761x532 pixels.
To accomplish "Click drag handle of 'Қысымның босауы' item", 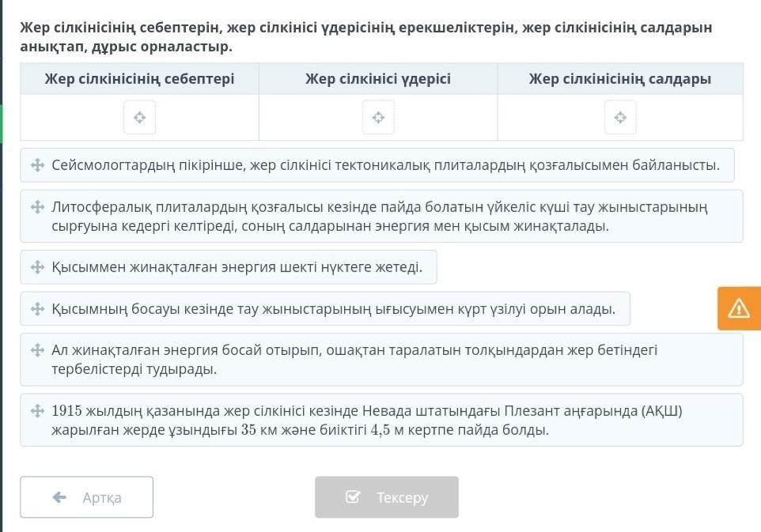I will coord(37,308).
